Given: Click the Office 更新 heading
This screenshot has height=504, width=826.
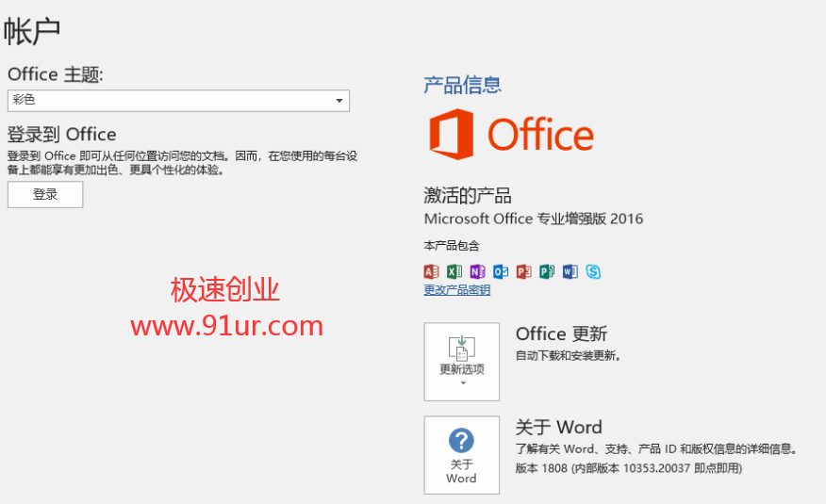Looking at the screenshot, I should pos(562,334).
